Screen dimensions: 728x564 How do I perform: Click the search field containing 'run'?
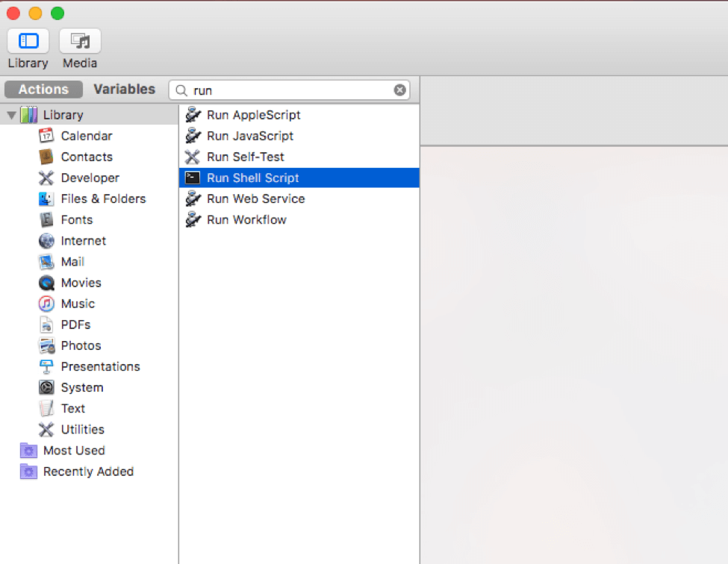(289, 90)
